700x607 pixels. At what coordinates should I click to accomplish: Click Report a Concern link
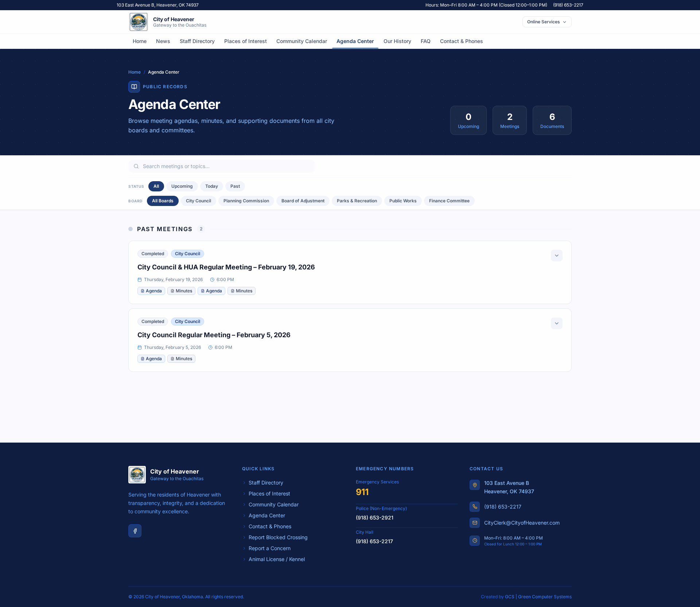(x=269, y=548)
